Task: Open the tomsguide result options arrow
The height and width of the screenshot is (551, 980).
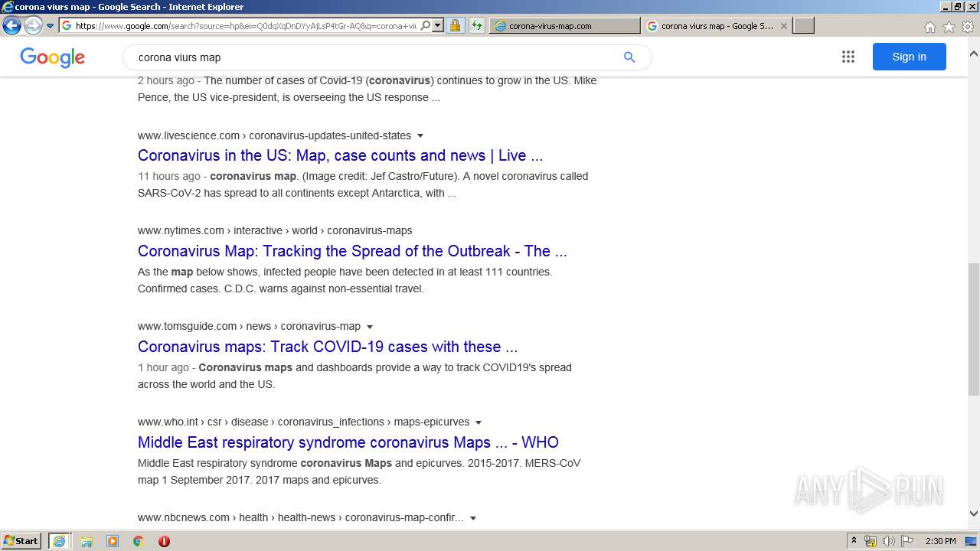Action: (370, 327)
